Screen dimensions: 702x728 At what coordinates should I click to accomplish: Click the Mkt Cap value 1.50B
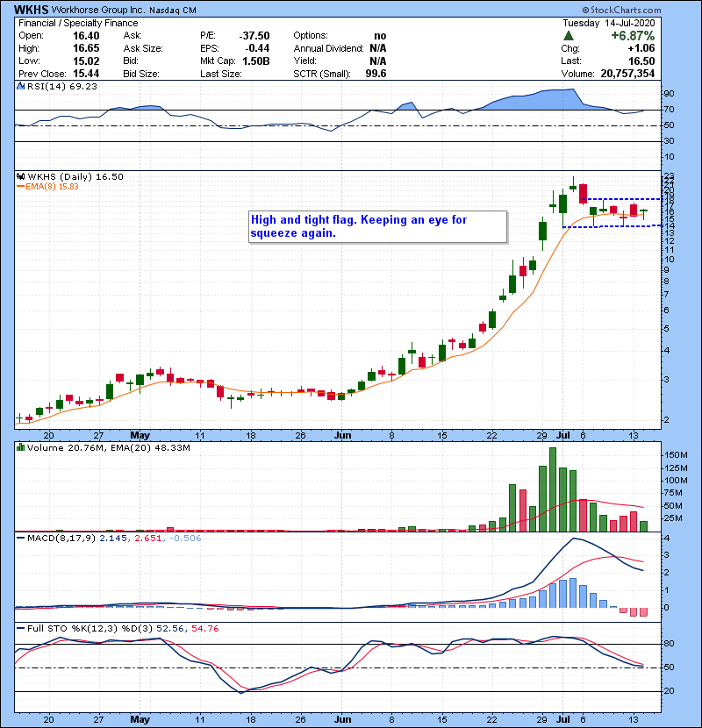(256, 61)
